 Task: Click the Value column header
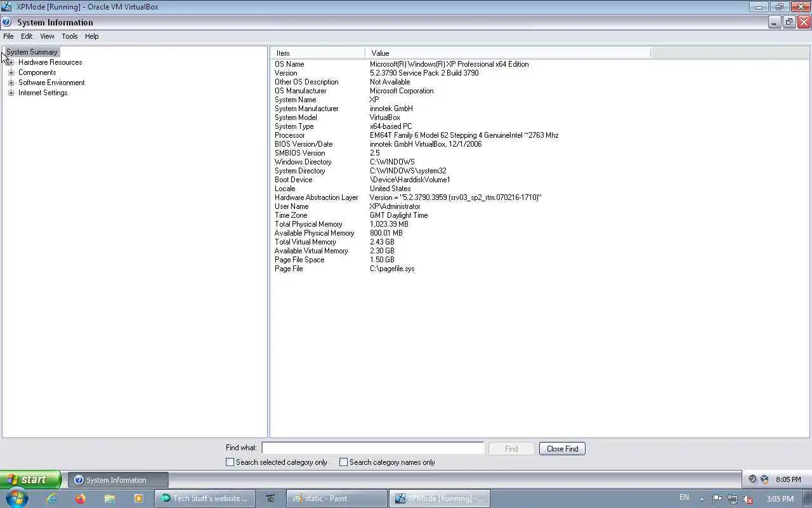pyautogui.click(x=507, y=53)
